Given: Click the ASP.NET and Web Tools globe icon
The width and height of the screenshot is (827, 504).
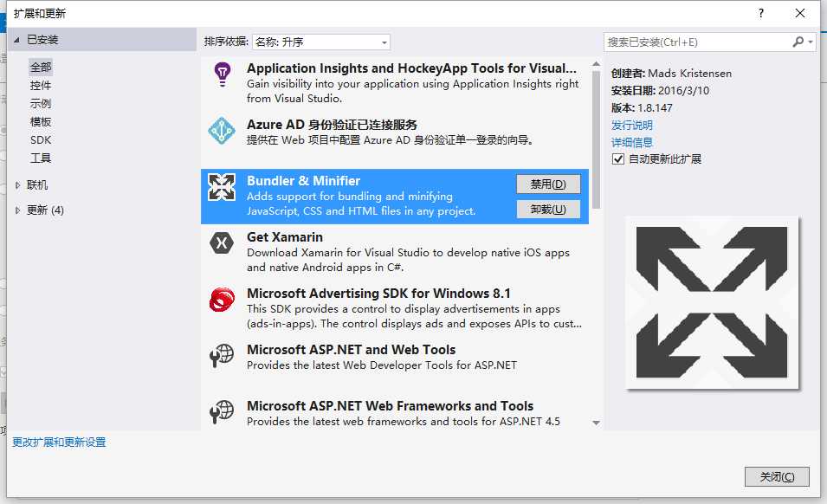Looking at the screenshot, I should point(222,356).
